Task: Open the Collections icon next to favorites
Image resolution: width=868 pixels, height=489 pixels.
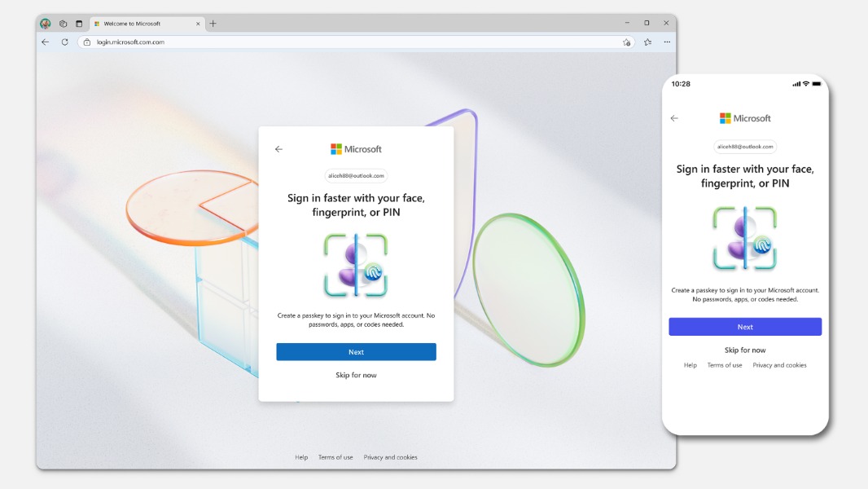Action: coord(646,42)
